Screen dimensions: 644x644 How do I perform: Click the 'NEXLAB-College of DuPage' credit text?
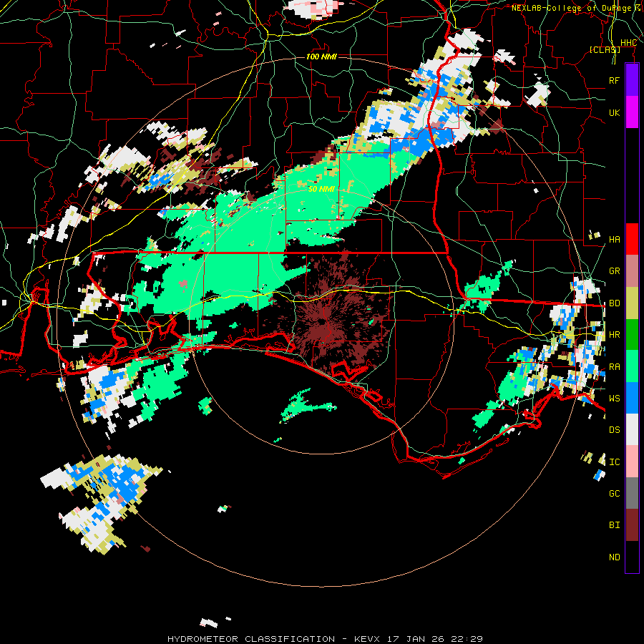(572, 8)
